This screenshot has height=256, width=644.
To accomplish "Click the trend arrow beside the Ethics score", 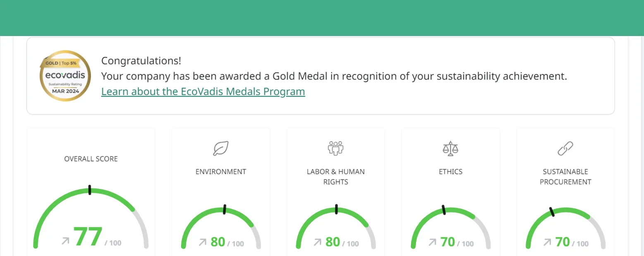I will point(432,242).
